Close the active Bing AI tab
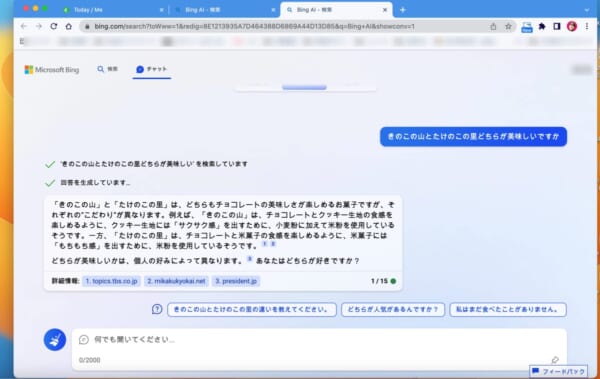The height and width of the screenshot is (379, 600). (x=385, y=10)
